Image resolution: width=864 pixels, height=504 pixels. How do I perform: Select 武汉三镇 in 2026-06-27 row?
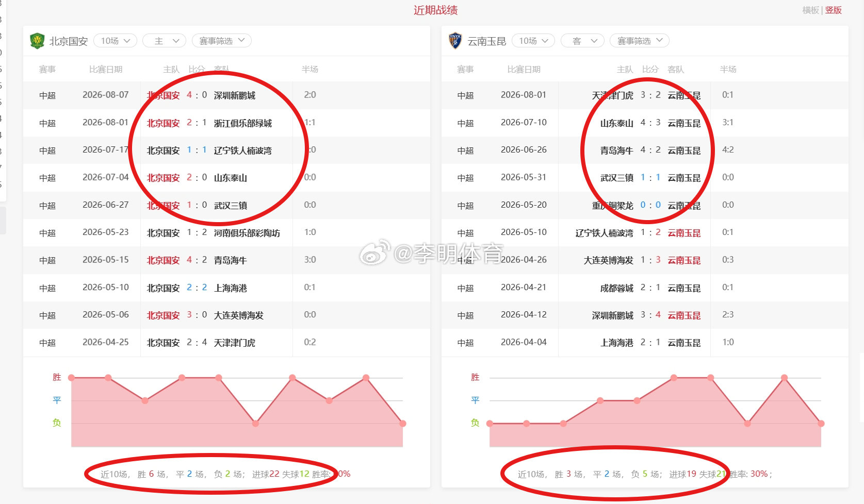point(231,206)
